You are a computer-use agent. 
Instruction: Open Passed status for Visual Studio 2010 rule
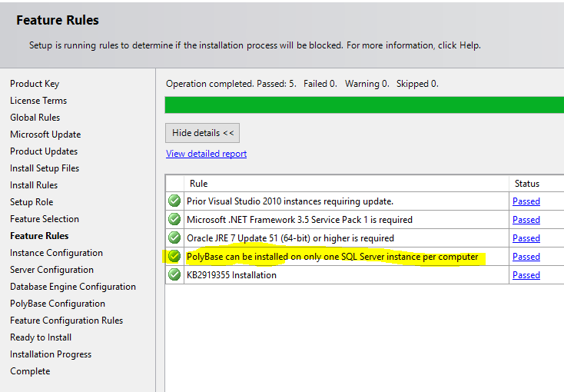[526, 201]
